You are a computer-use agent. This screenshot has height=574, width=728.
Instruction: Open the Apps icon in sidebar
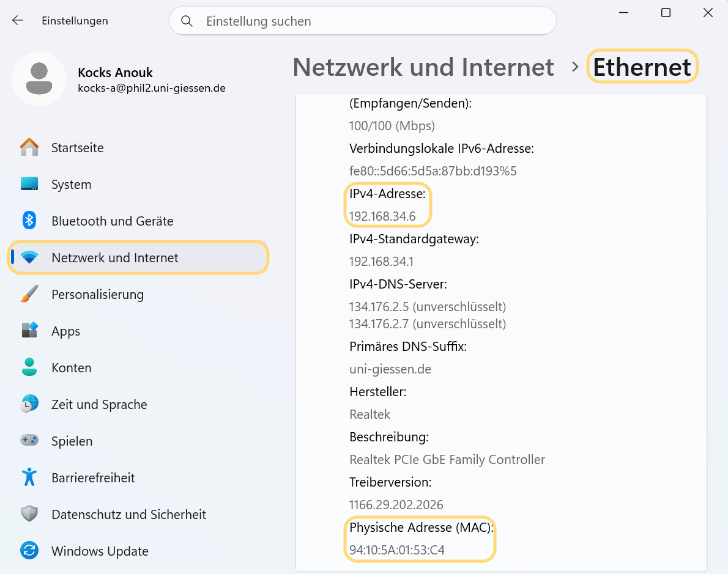point(29,330)
